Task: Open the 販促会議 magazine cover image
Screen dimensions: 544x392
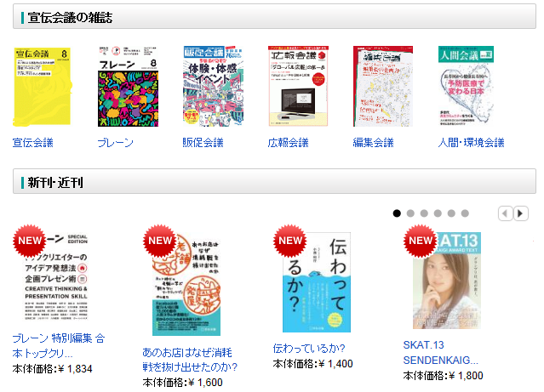Action: coord(213,86)
